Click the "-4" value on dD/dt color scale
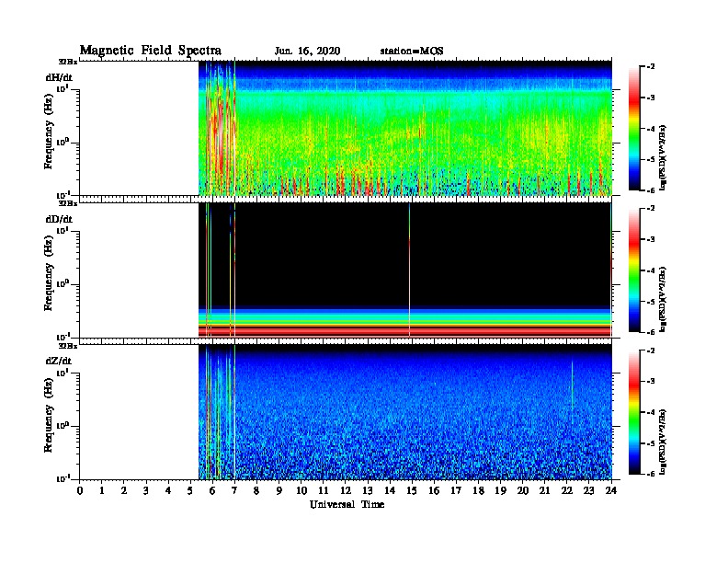 [x=651, y=270]
